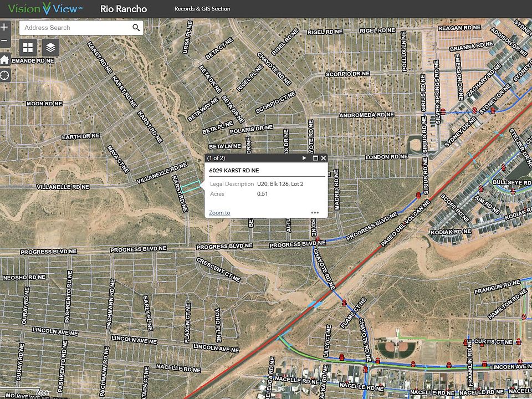Click the FRANKLIN RD NE diagonal label

[x=497, y=287]
